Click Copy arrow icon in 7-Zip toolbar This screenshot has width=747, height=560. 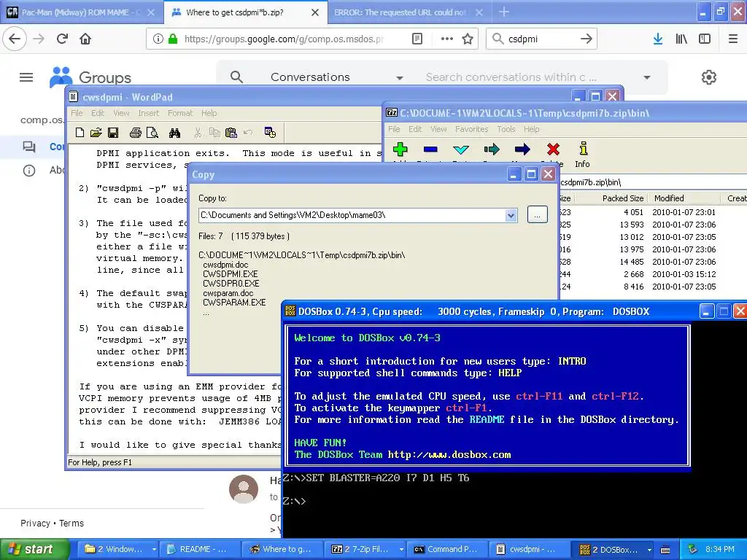point(492,149)
